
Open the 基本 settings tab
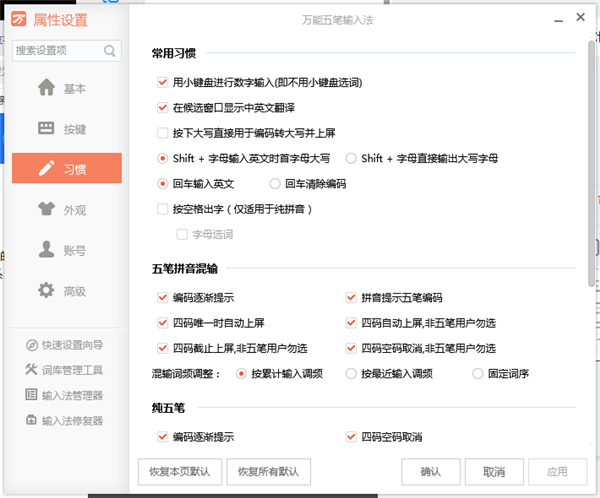tap(67, 88)
